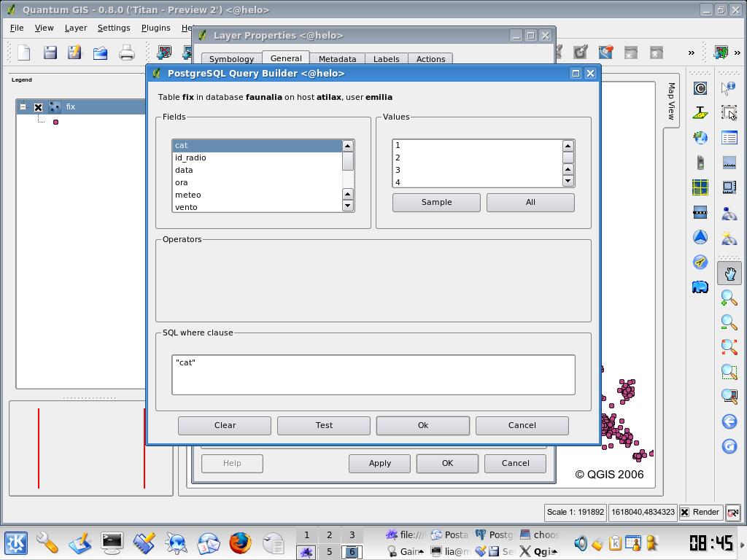The height and width of the screenshot is (560, 747).
Task: Open the KDE K menu
Action: point(16,543)
